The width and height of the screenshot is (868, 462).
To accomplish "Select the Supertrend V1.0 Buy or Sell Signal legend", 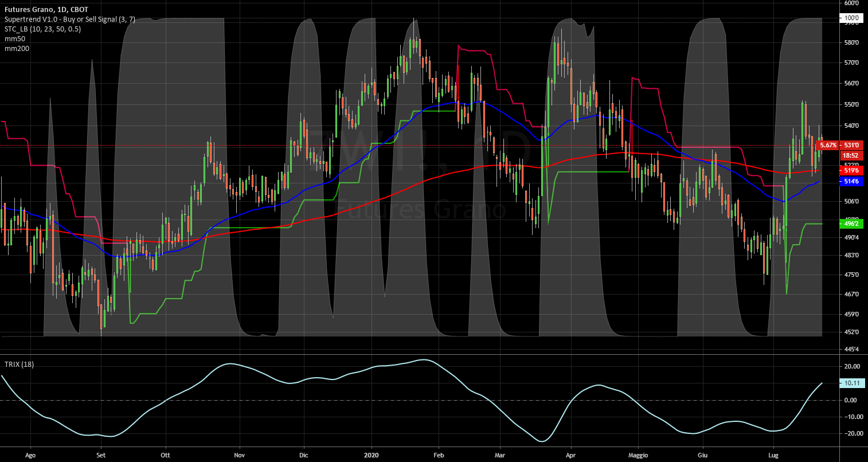I will [70, 19].
